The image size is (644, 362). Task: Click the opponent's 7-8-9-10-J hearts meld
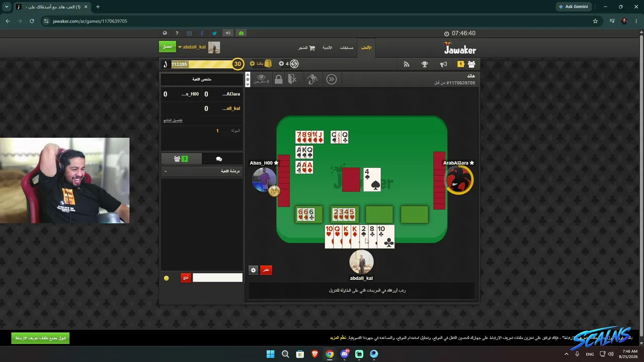coord(309,137)
